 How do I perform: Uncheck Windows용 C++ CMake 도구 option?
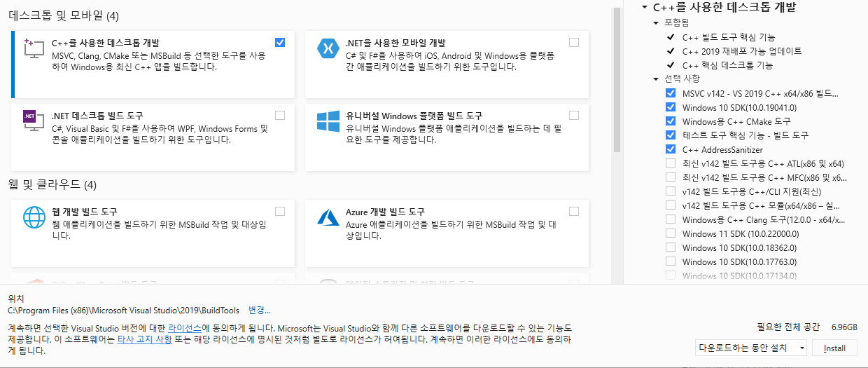click(x=671, y=121)
